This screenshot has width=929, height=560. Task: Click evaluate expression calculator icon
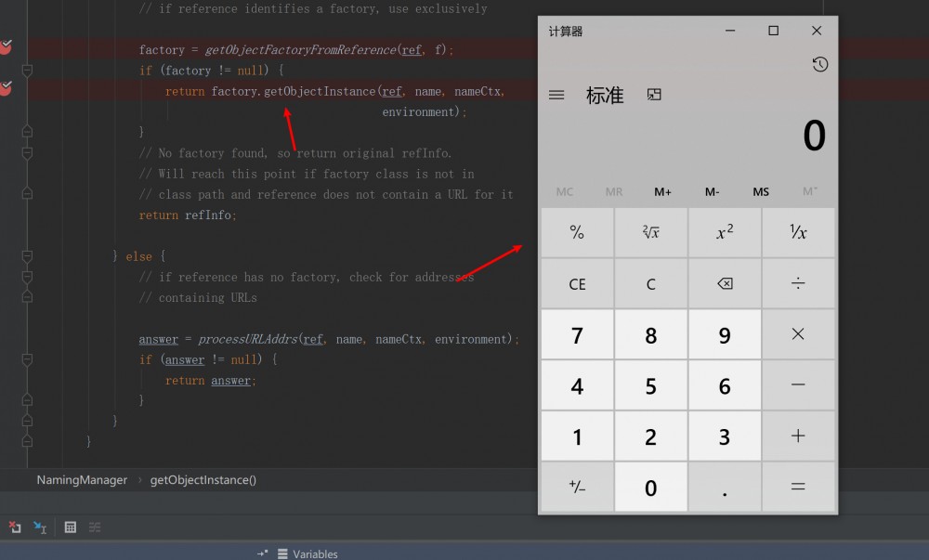click(70, 527)
